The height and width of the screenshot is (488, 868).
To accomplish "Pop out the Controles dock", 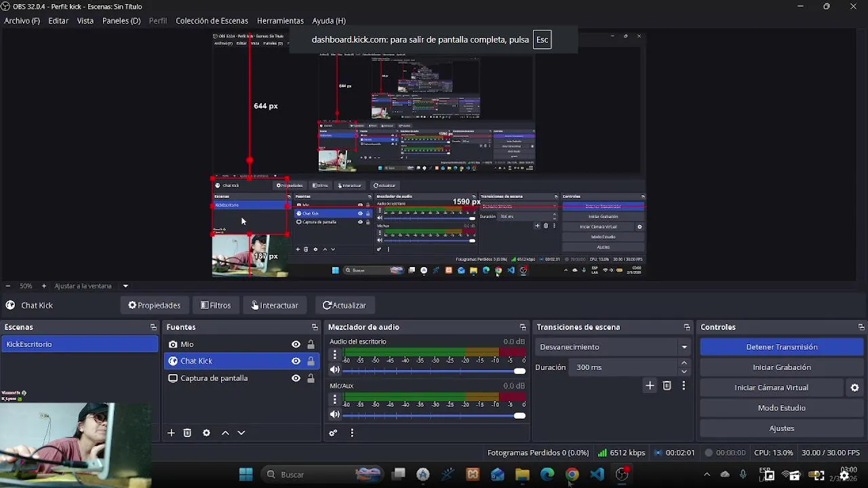I will tap(861, 327).
